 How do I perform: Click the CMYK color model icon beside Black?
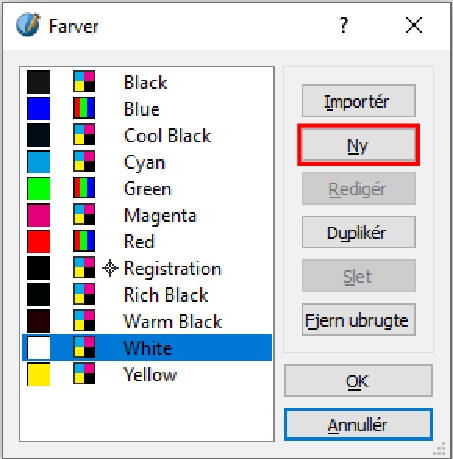84,81
